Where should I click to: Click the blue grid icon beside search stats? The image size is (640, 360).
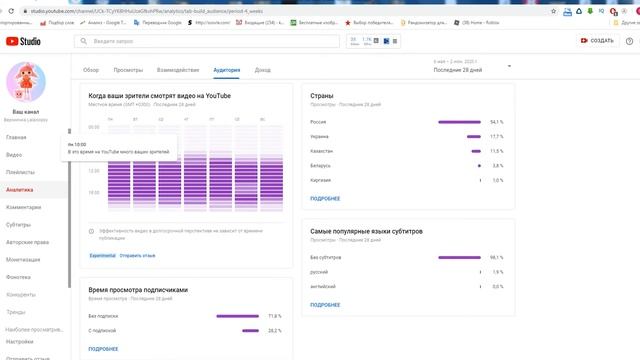(386, 41)
